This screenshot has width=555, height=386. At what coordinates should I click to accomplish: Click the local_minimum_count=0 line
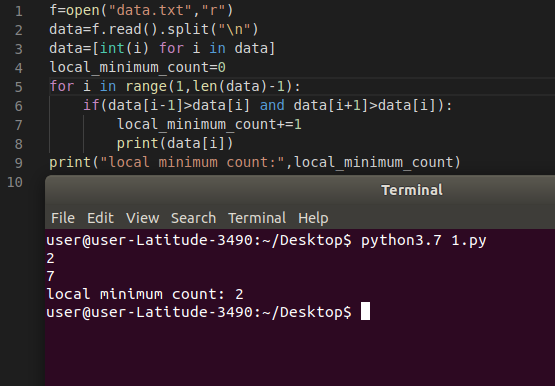tap(137, 67)
